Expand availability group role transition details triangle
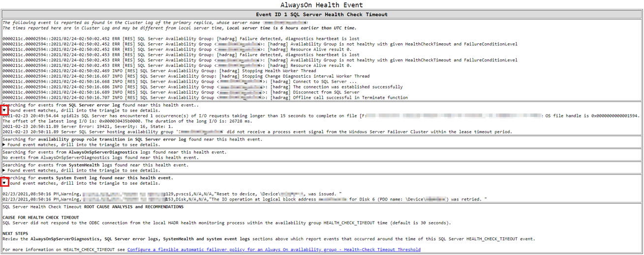Screen dimensions: 644x255 4,144
